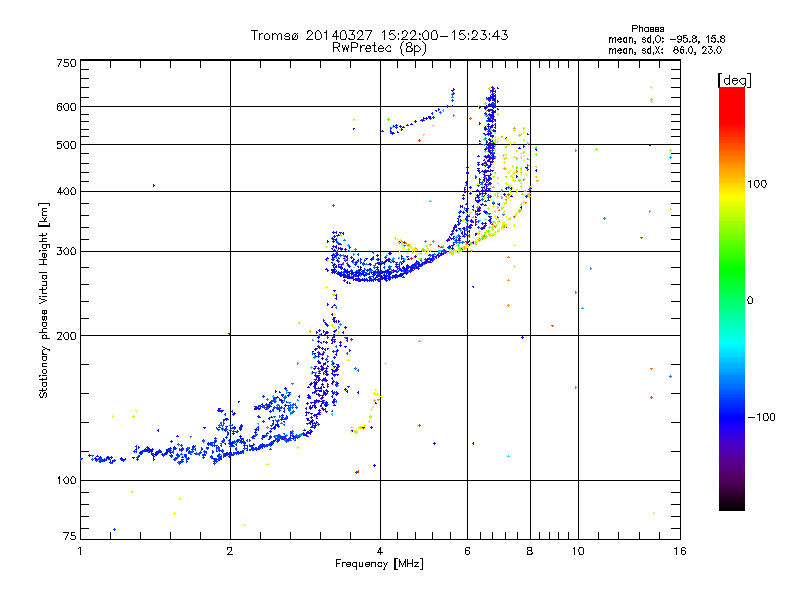Viewport: 800px width, 600px height.
Task: Click the "16" frequency axis tick label
Action: coord(680,551)
